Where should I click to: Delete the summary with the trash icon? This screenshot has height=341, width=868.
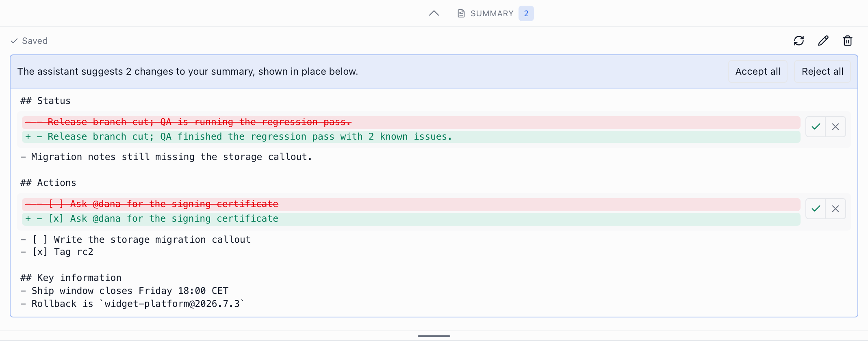[x=847, y=41]
